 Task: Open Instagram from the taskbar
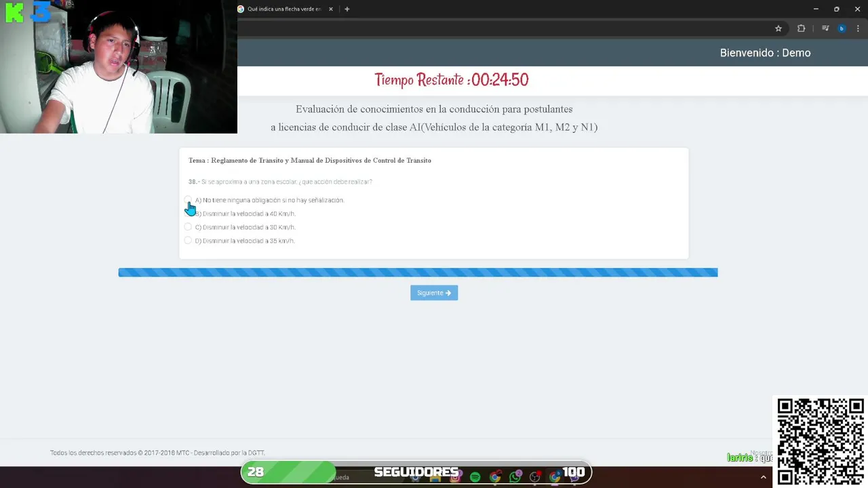pos(455,477)
